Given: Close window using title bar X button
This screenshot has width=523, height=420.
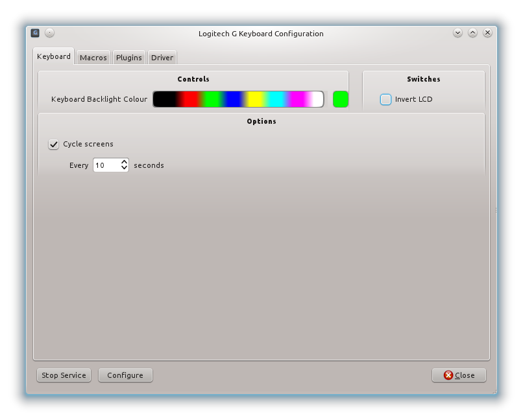Looking at the screenshot, I should point(487,33).
